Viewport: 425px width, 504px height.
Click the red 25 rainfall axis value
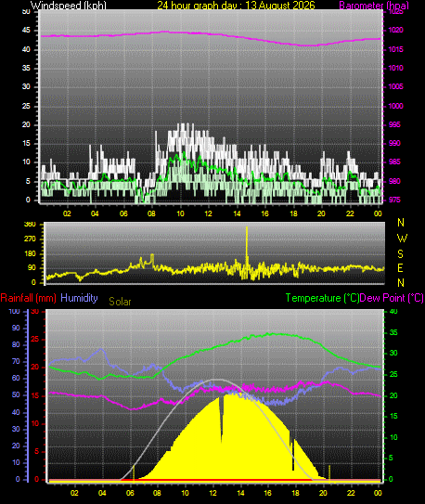(x=35, y=340)
